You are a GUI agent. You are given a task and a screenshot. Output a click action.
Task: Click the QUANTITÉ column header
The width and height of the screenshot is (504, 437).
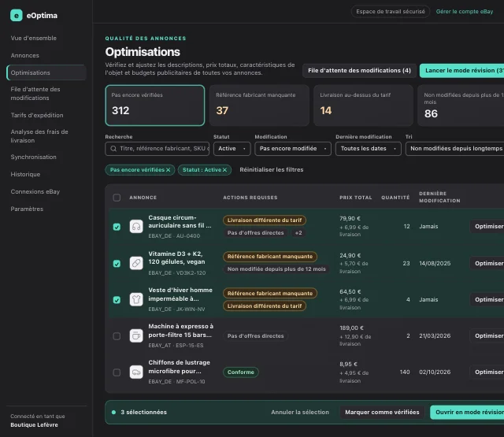tap(395, 198)
